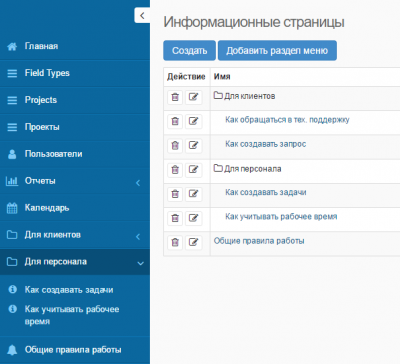The height and width of the screenshot is (364, 400).
Task: Click info icon beside Как учитывать рабочее время
Action: [x=13, y=309]
